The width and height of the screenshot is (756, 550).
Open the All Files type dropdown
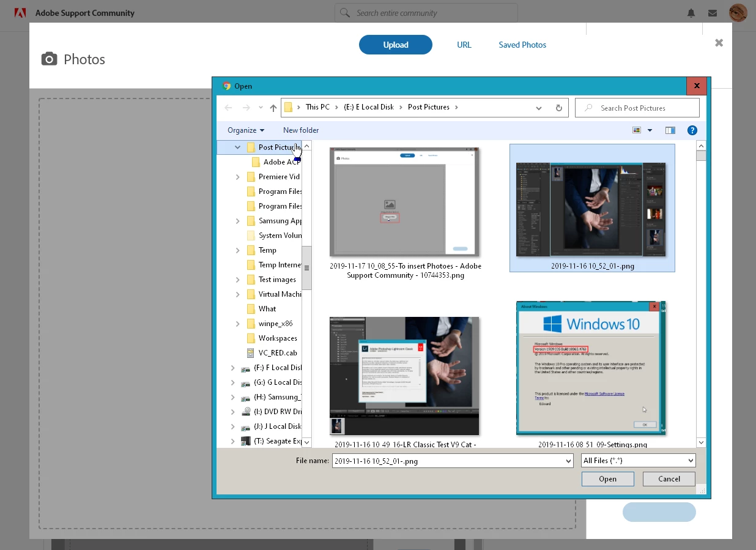click(x=639, y=461)
